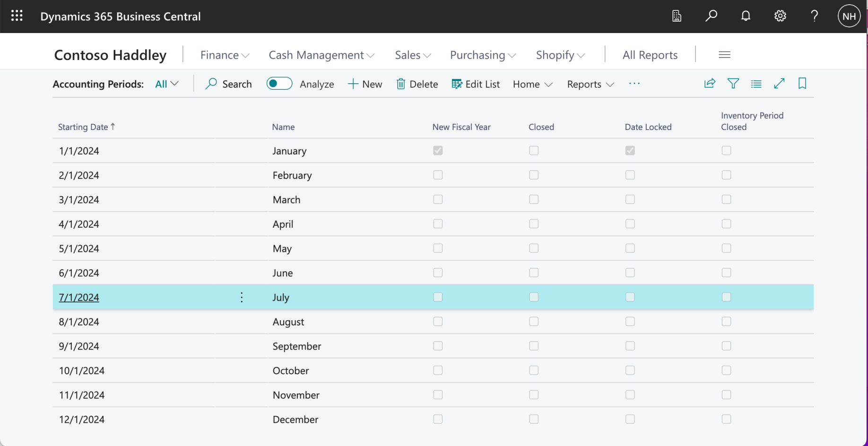Viewport: 868px width, 446px height.
Task: Open the company information building icon
Action: (677, 16)
